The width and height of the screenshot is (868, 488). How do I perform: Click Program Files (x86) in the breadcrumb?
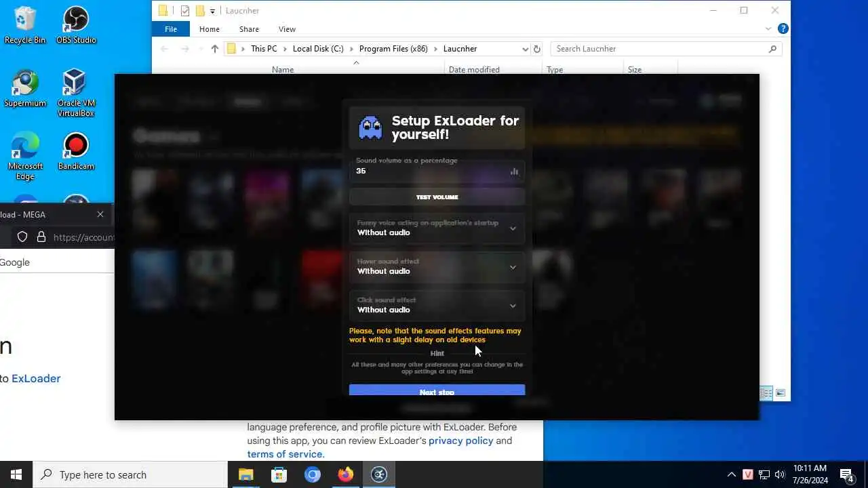[393, 49]
